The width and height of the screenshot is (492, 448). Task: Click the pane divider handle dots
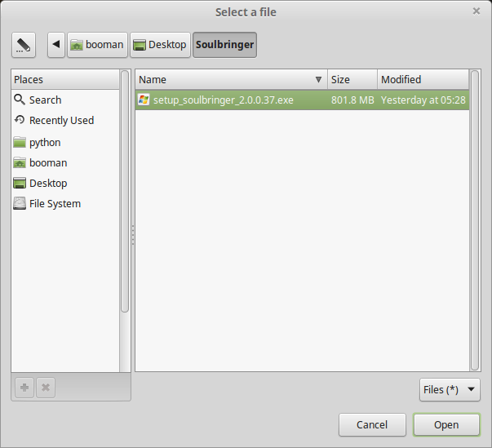133,235
